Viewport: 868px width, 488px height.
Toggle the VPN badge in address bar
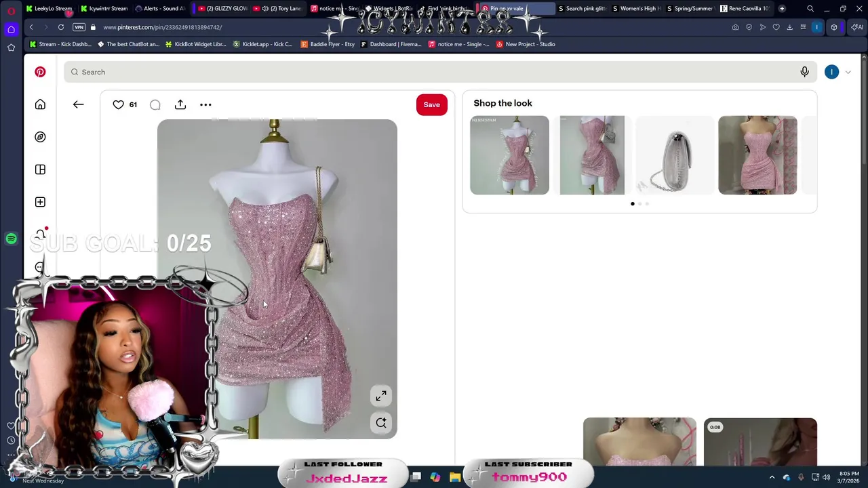79,27
